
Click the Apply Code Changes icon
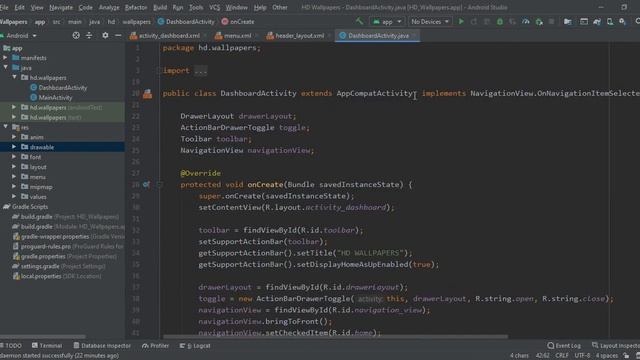pyautogui.click(x=487, y=21)
